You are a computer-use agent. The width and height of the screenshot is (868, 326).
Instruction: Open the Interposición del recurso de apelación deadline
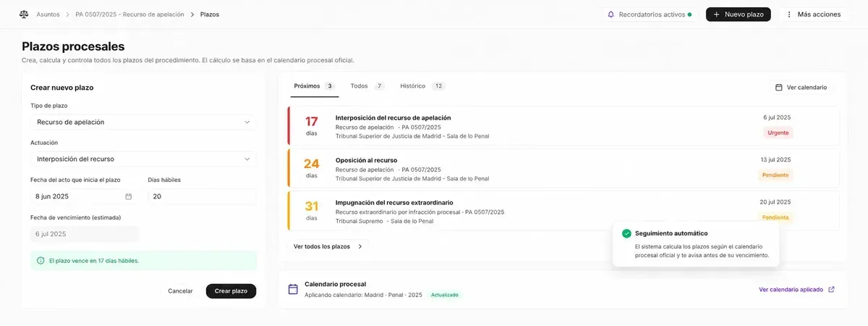pos(563,126)
